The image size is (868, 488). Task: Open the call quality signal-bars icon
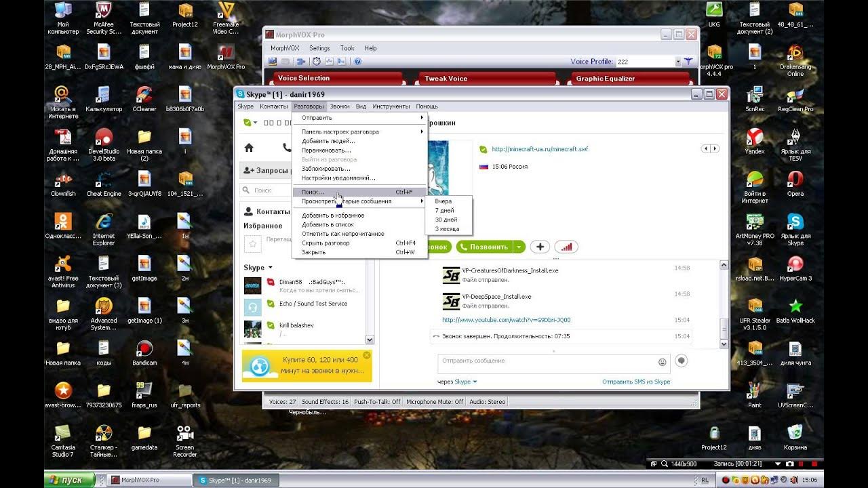(566, 247)
